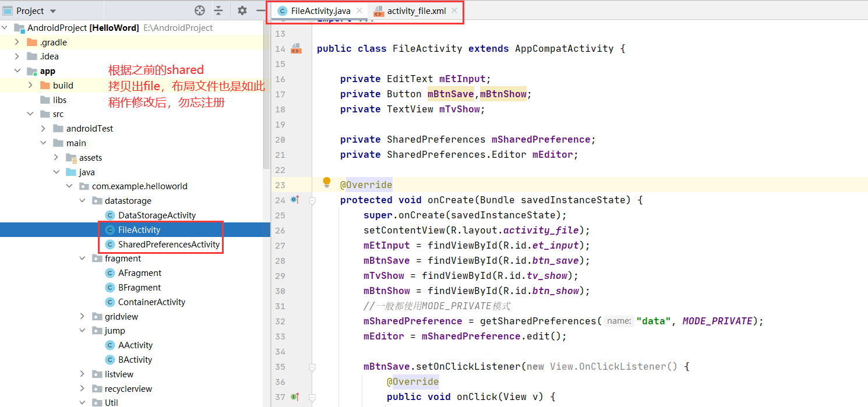Image resolution: width=868 pixels, height=407 pixels.
Task: Select DataStorageActivity class
Action: point(157,215)
